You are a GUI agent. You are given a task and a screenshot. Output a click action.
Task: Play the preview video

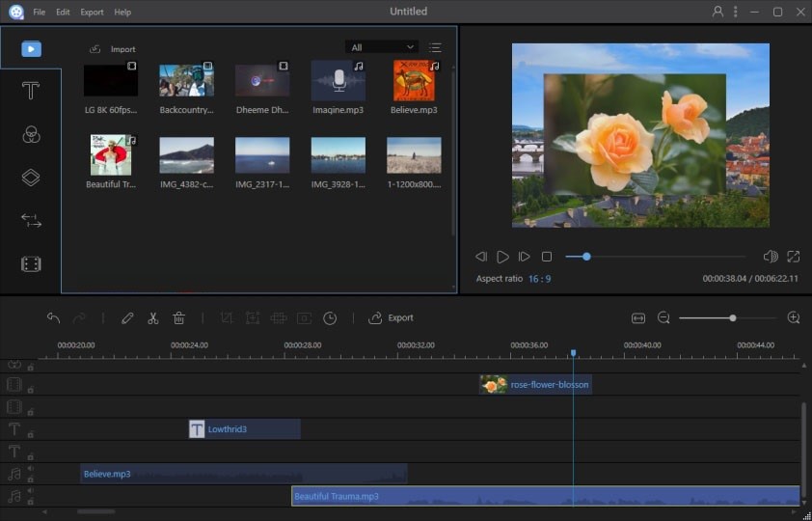(502, 257)
